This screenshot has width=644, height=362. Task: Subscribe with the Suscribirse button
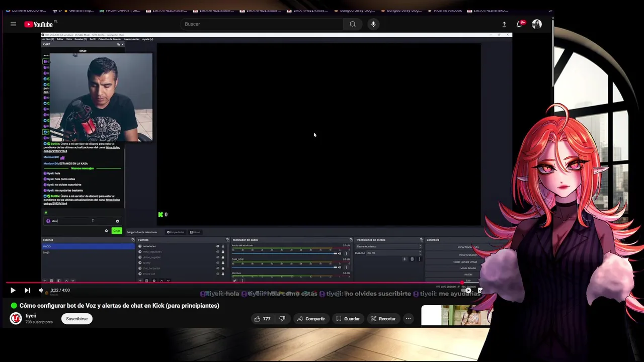(77, 319)
